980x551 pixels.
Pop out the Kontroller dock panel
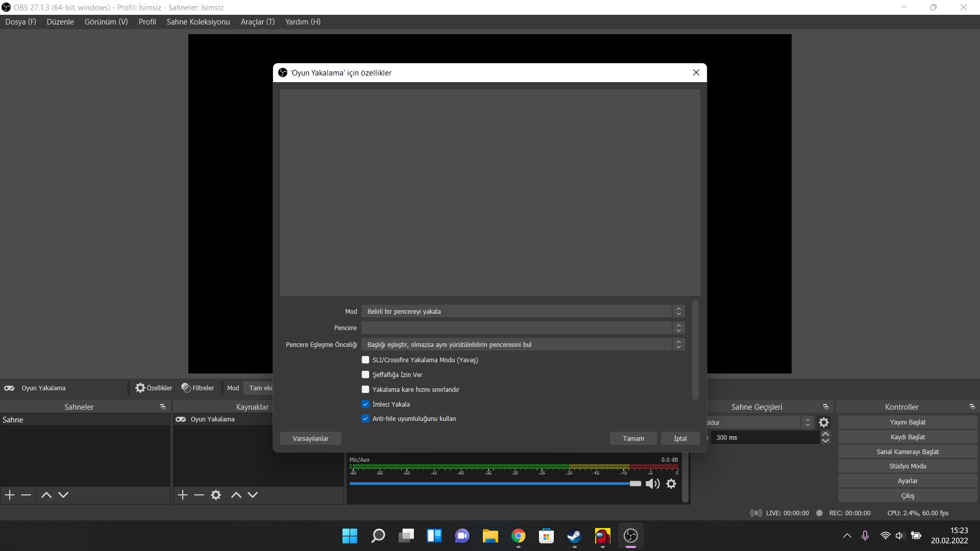(972, 407)
